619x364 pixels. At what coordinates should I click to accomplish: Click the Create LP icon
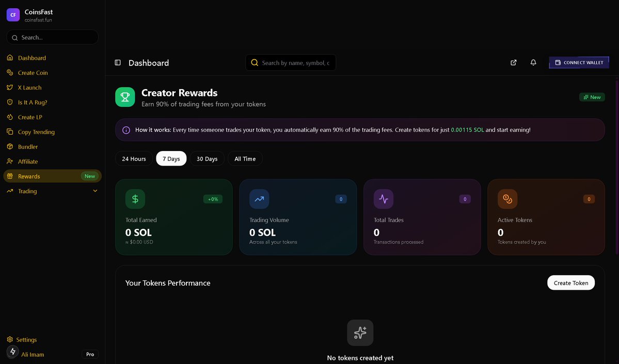[10, 117]
